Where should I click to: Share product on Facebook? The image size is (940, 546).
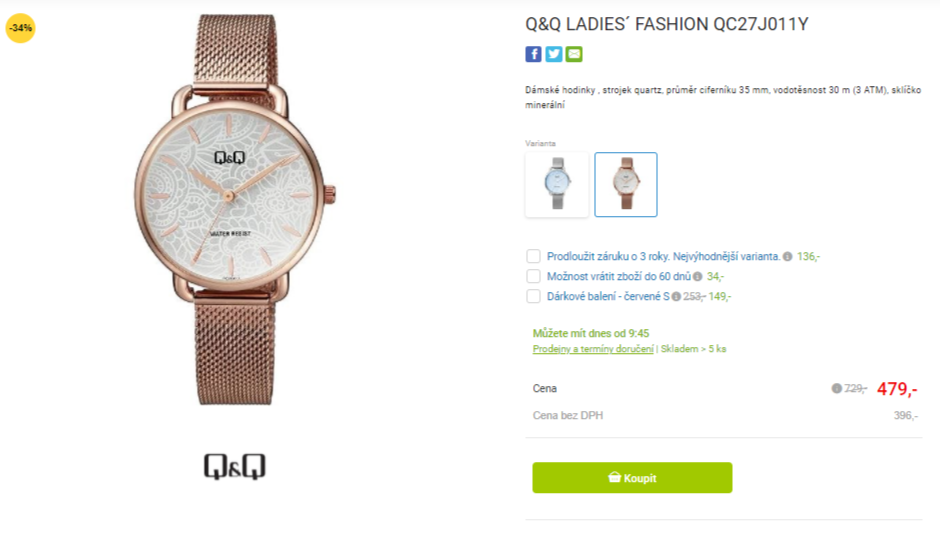[533, 54]
